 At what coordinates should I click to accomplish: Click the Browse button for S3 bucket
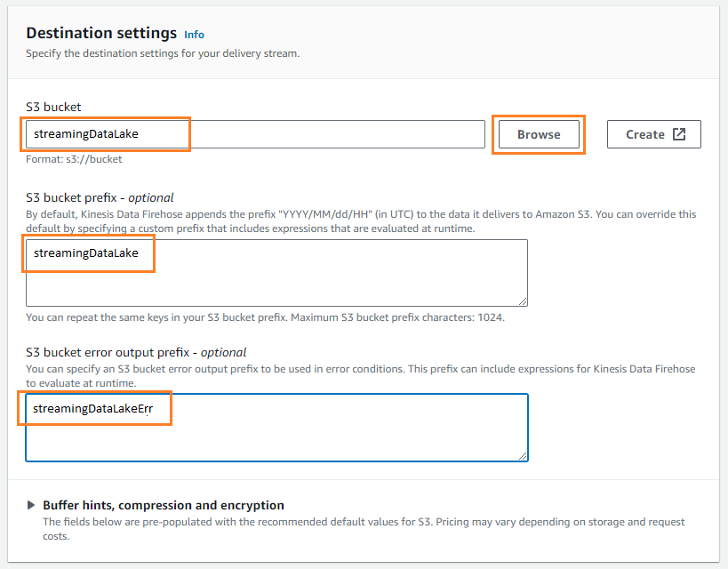point(538,133)
